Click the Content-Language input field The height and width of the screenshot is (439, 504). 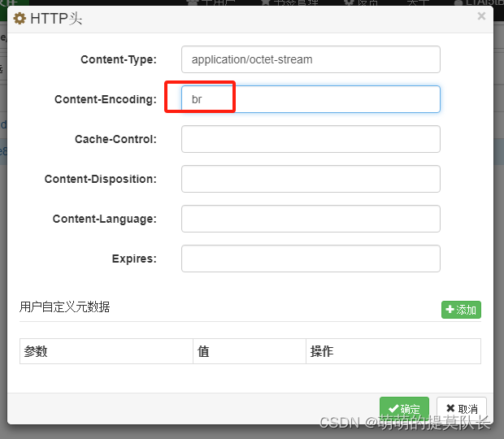pos(311,219)
